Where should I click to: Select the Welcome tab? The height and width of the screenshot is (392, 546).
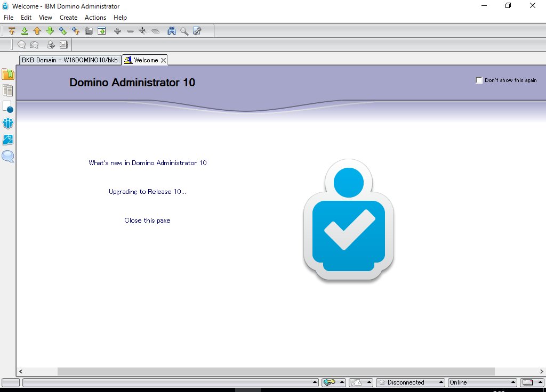click(x=146, y=60)
